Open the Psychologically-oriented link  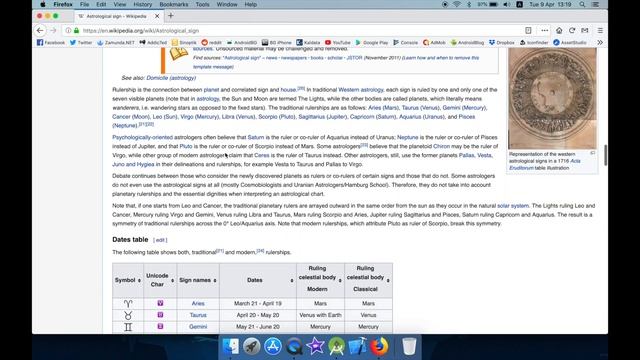pos(142,138)
